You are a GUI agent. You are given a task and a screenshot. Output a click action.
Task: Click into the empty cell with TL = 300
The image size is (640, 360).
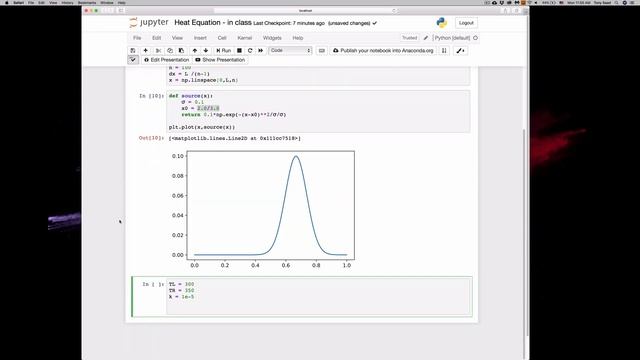pos(319,296)
